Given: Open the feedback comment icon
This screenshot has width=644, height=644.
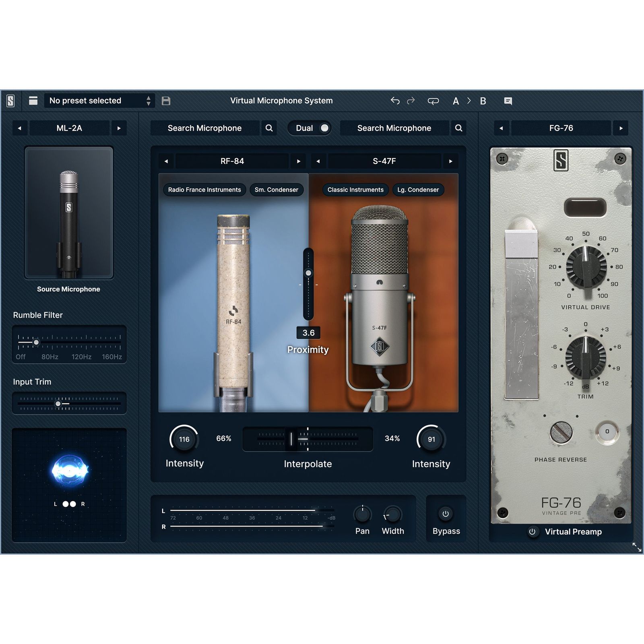Looking at the screenshot, I should pyautogui.click(x=508, y=101).
